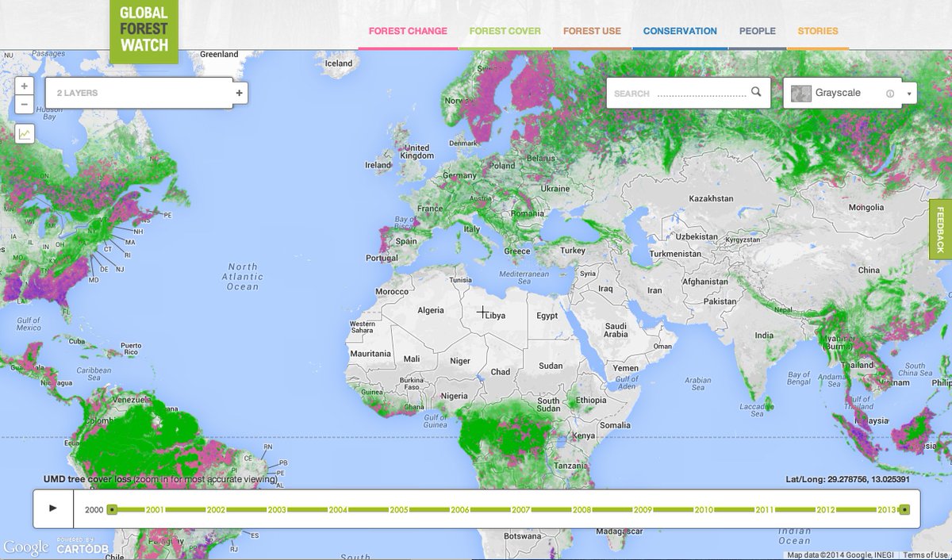Expand the Grayscale basemap dropdown arrow
This screenshot has height=560, width=952.
[x=908, y=94]
